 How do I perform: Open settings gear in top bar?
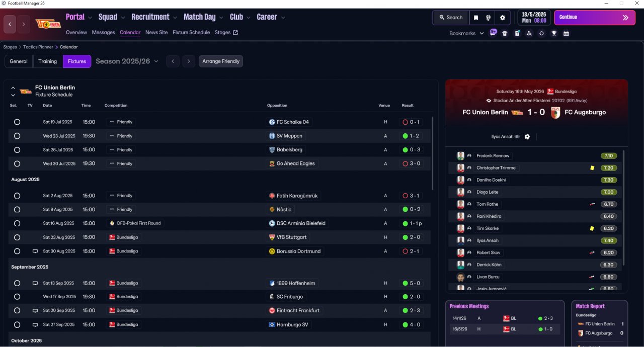[x=502, y=18]
